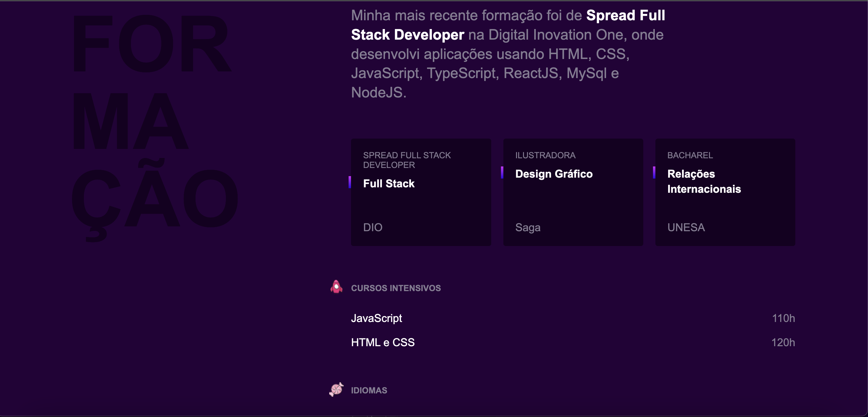Viewport: 868px width, 417px height.
Task: Select the HTML e CSS course entry
Action: (x=383, y=342)
